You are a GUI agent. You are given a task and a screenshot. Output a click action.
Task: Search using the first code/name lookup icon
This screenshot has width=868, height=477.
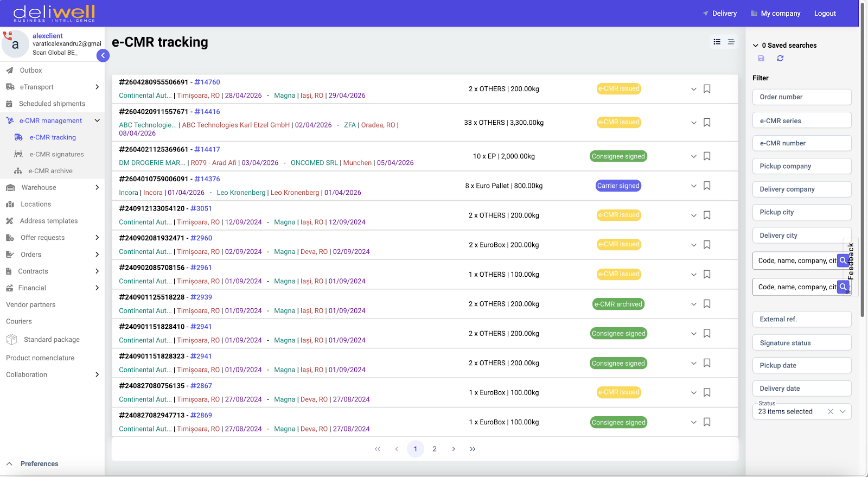coord(843,260)
